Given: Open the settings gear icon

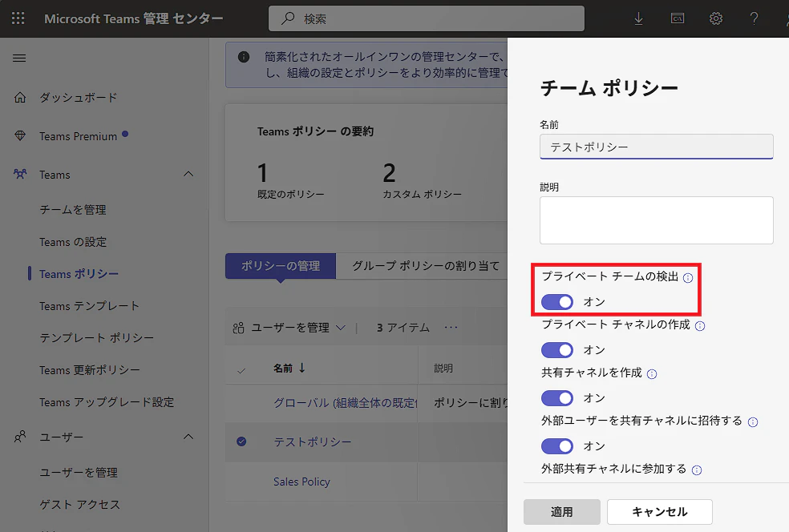Looking at the screenshot, I should [x=715, y=18].
